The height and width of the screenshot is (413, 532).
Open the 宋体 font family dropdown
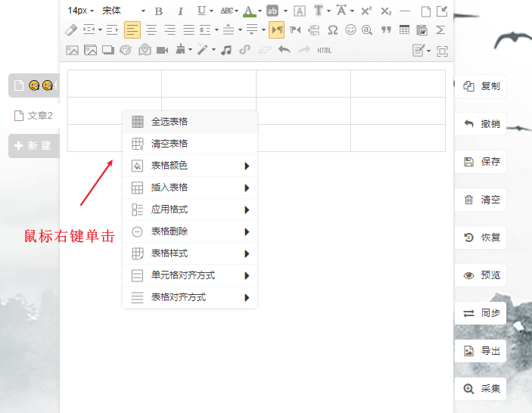coord(123,11)
